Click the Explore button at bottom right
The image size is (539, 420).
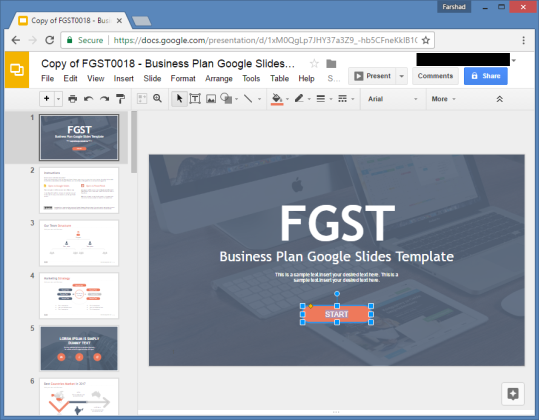513,394
